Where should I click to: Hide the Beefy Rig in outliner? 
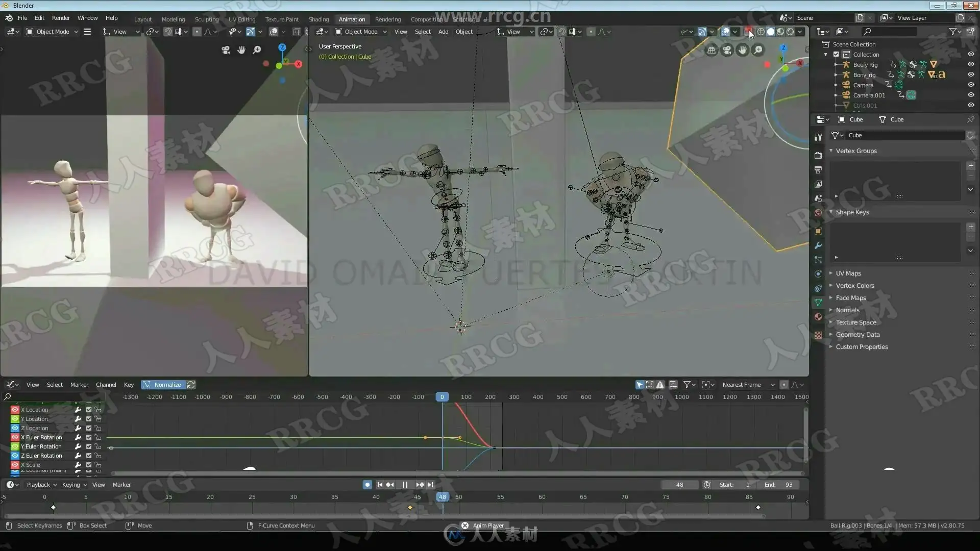click(x=970, y=65)
